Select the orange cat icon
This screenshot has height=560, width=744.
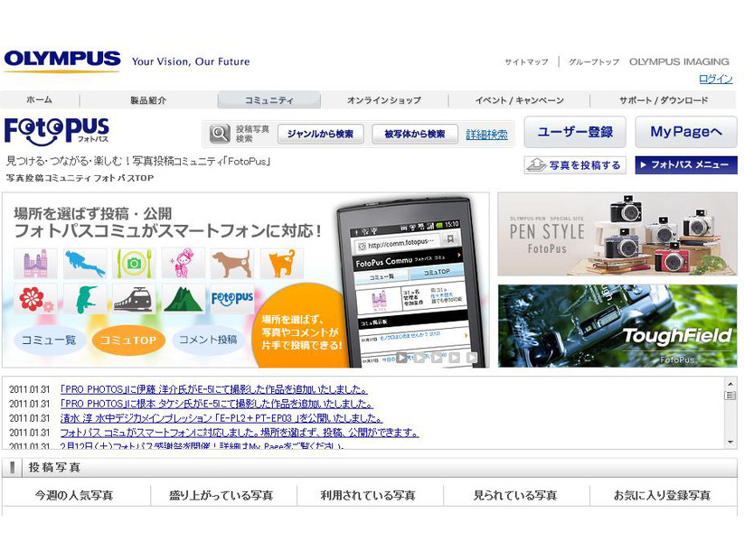[282, 263]
